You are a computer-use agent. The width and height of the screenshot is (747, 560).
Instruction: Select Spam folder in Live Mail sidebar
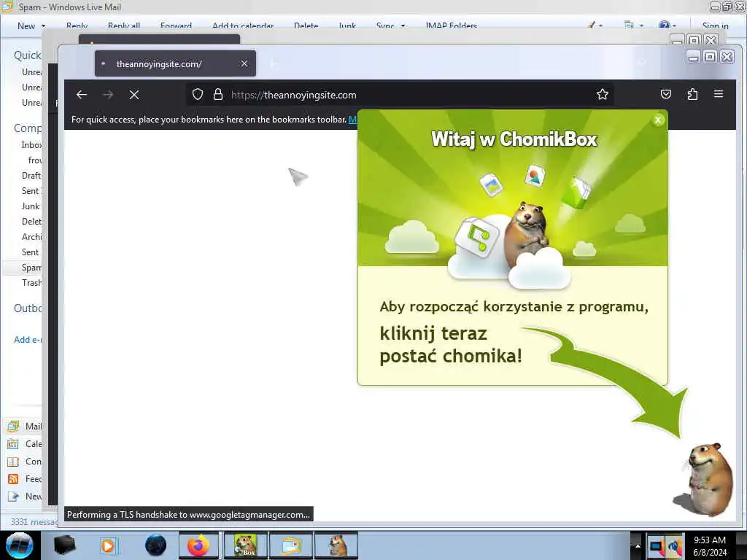[31, 268]
